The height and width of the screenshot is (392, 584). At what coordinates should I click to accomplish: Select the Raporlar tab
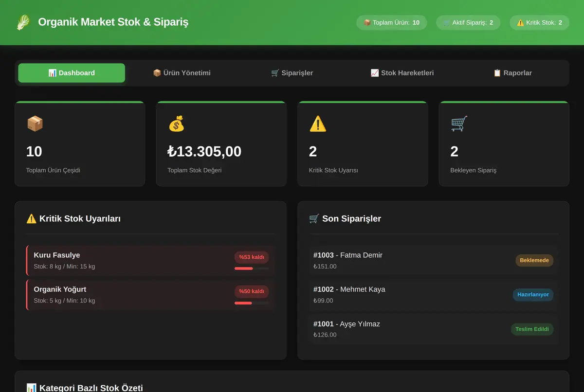pos(512,73)
